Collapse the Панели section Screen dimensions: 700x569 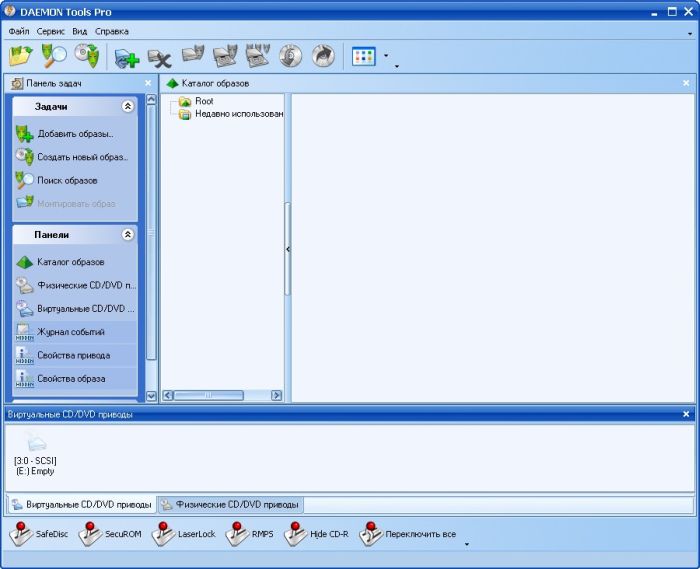128,234
